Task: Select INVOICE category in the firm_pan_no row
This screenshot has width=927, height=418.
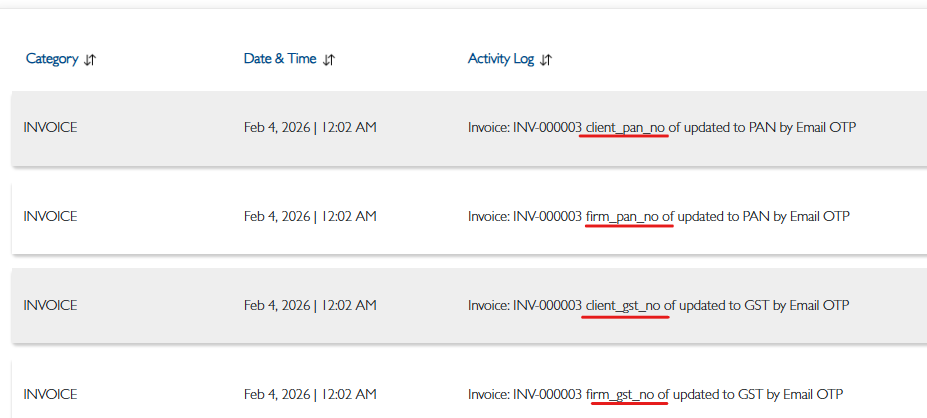Action: click(50, 216)
